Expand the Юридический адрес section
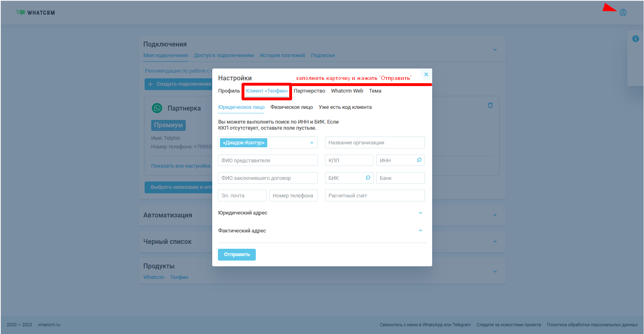 point(420,213)
